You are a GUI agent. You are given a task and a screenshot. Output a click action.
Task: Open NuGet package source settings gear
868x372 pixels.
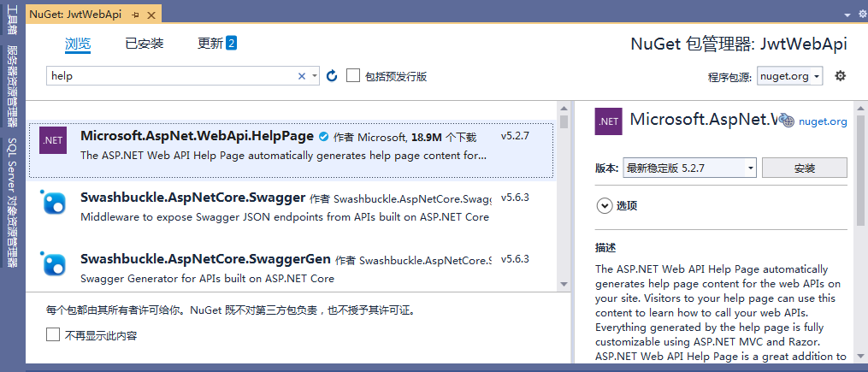pyautogui.click(x=841, y=76)
